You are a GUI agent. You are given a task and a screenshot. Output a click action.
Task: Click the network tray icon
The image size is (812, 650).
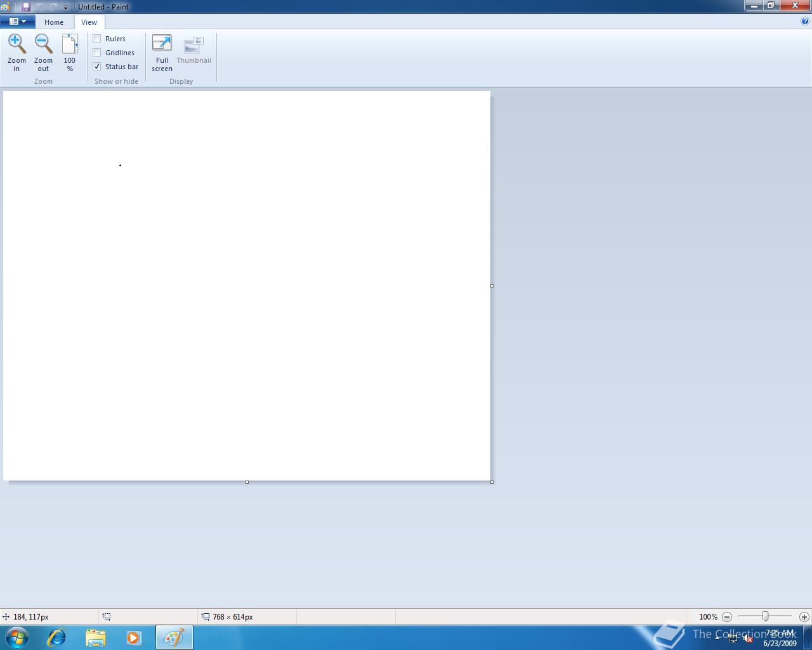click(733, 639)
